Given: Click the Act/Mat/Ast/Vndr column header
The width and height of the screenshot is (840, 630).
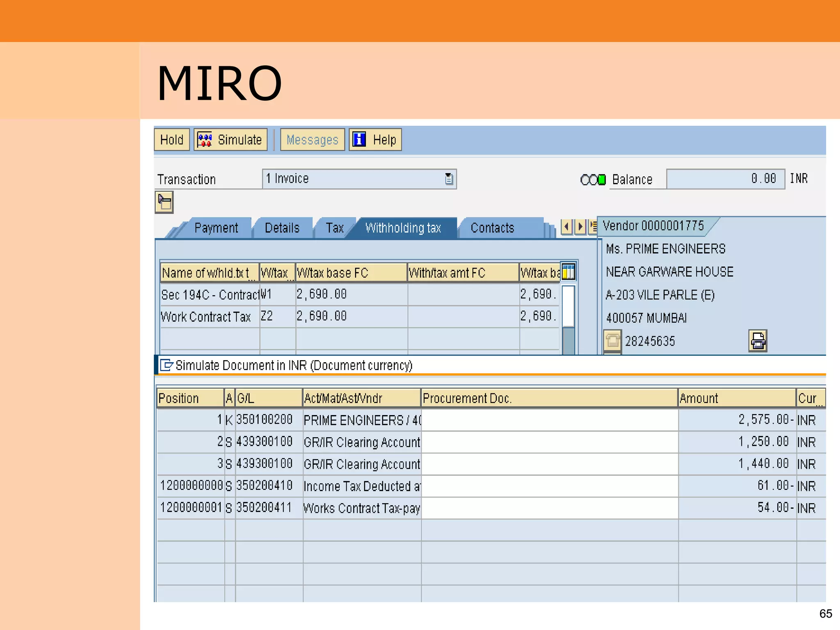Looking at the screenshot, I should pos(362,398).
